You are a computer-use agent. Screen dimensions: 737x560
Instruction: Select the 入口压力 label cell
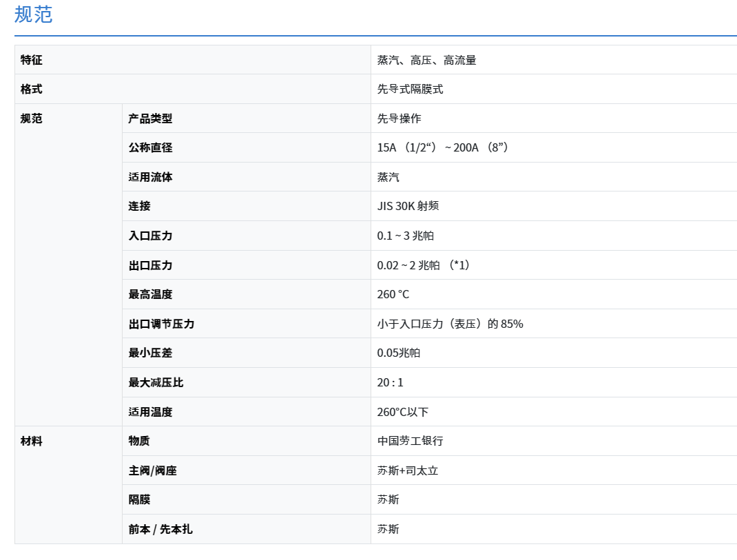click(150, 236)
